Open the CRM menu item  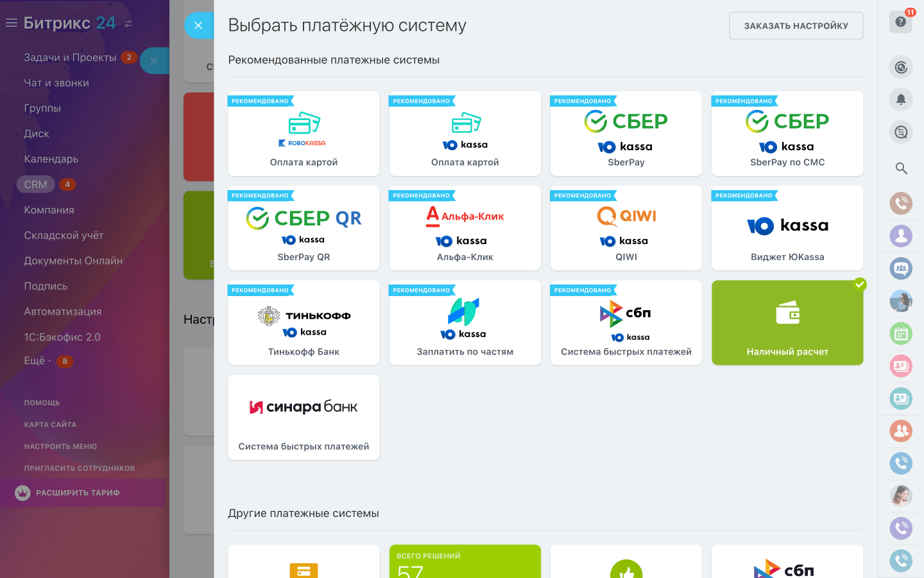tap(35, 184)
